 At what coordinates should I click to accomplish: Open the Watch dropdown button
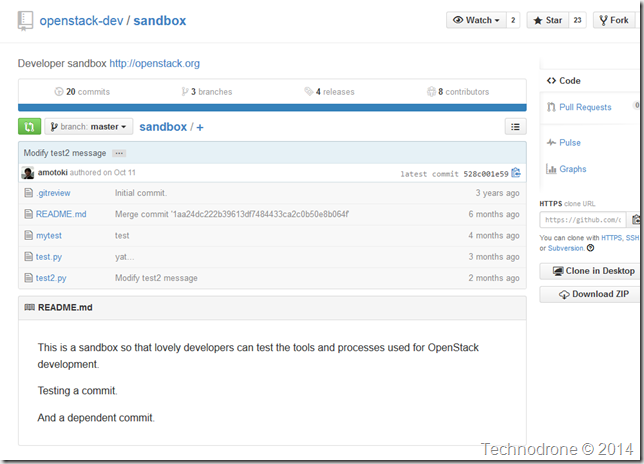coord(476,20)
